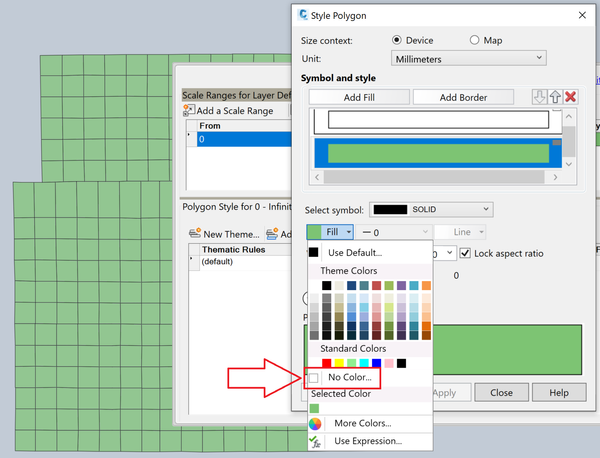The image size is (600, 458).
Task: Pick the red standard color swatch
Action: coord(326,363)
